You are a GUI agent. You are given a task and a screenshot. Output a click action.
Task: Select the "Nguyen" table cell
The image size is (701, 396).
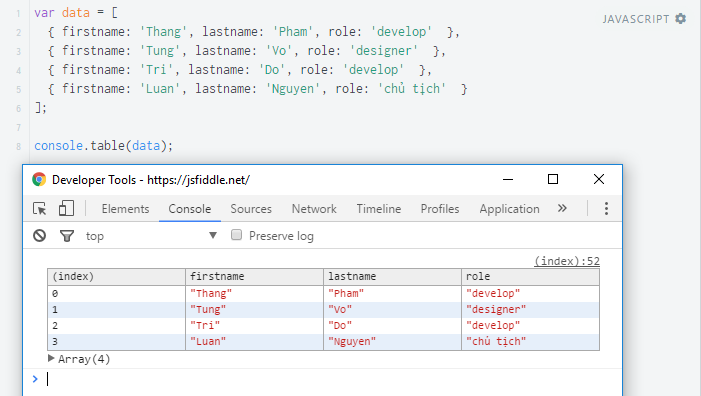click(393, 342)
